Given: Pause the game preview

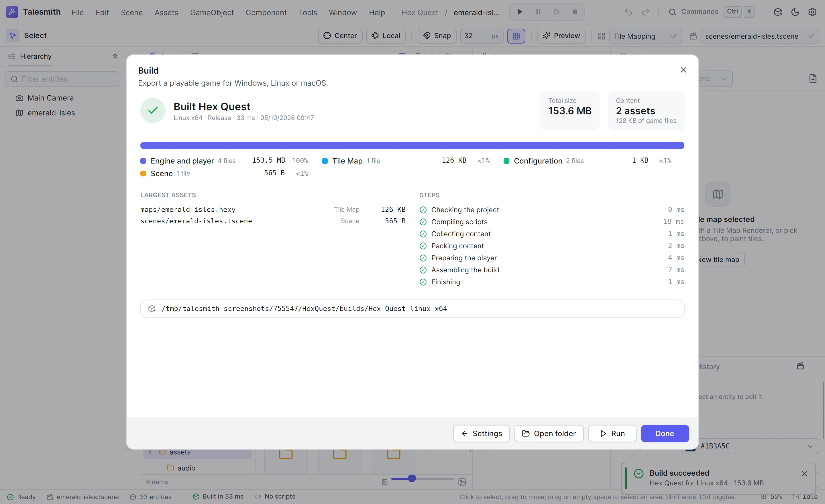Looking at the screenshot, I should click(x=538, y=12).
